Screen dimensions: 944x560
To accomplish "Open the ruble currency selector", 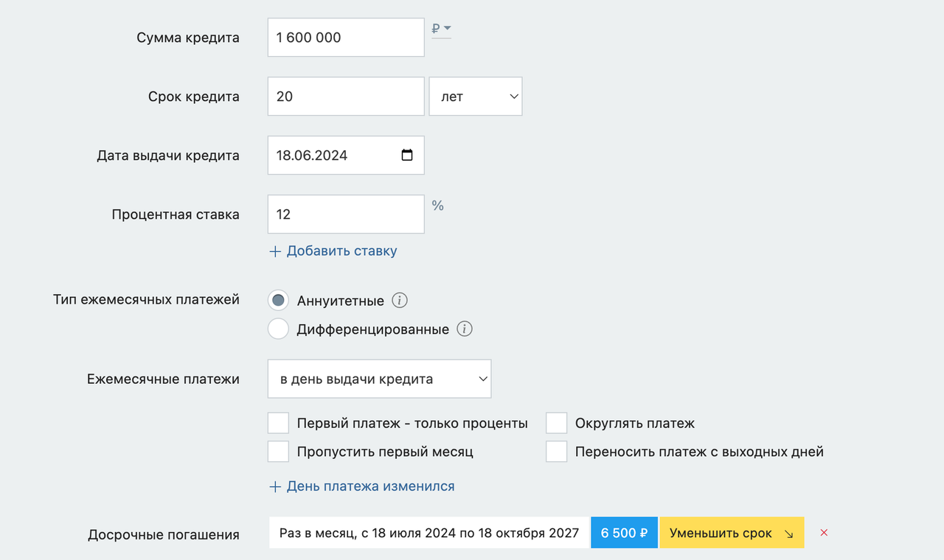I will 441,29.
